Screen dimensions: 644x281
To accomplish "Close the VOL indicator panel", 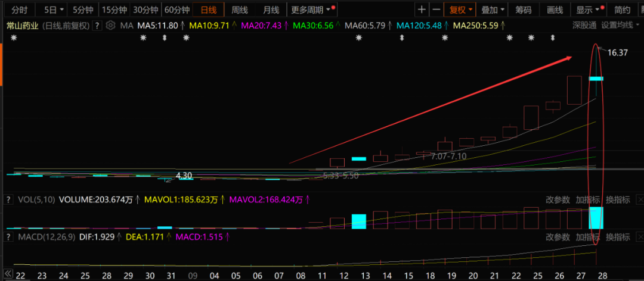I will tap(639, 200).
